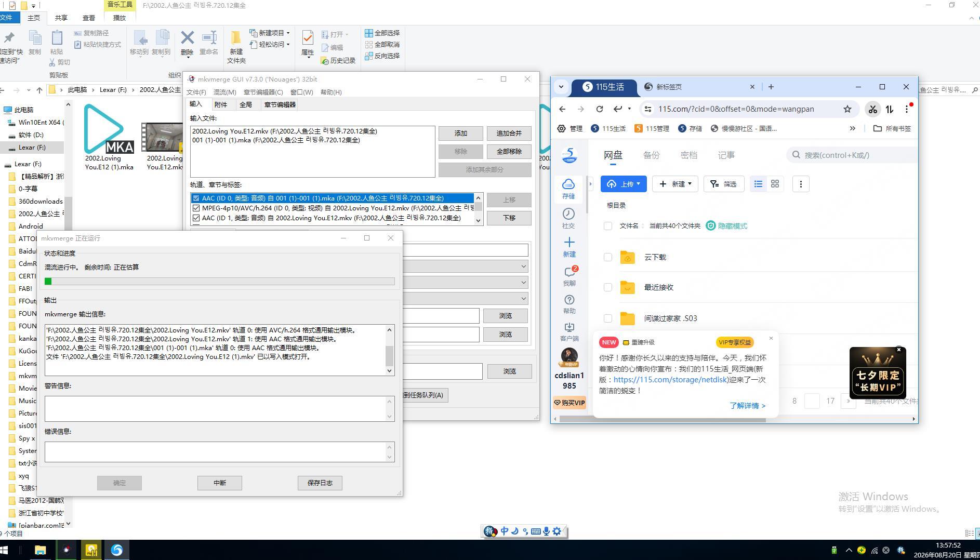Open 社交 section in 115 sidebar
This screenshot has width=980, height=560.
click(x=568, y=218)
